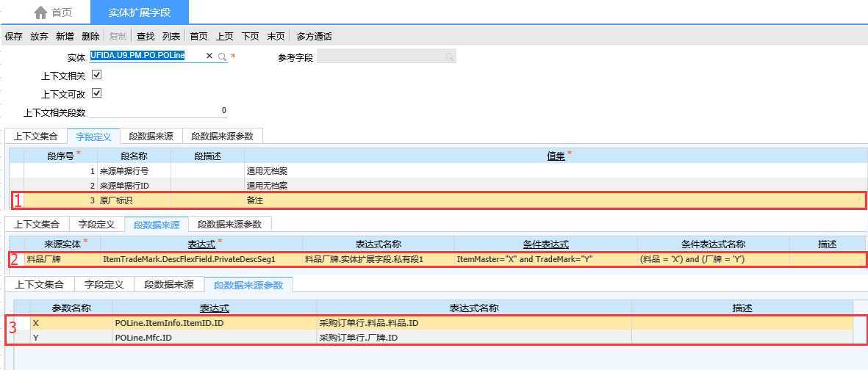Viewport: 868px width, 370px height.
Task: Open 实体 lookup with magnifier icon
Action: [x=221, y=57]
